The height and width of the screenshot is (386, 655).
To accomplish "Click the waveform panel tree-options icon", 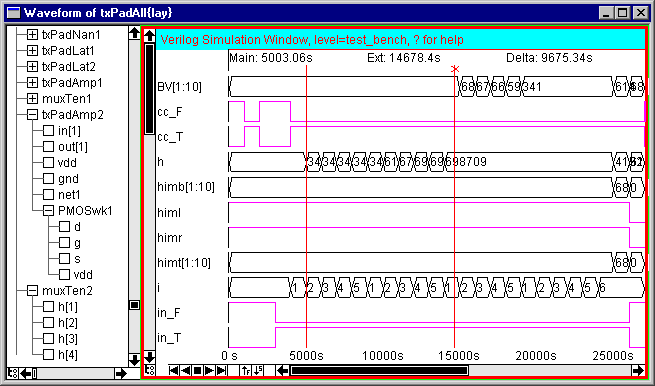I will [150, 370].
